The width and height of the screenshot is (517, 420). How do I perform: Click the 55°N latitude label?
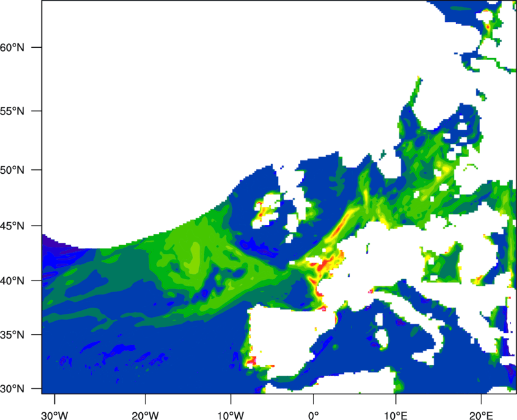(12, 111)
